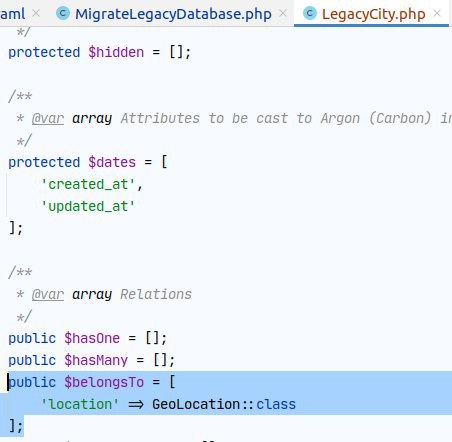Image resolution: width=452 pixels, height=442 pixels.
Task: Click the word Relations in the docblock
Action: [156, 294]
